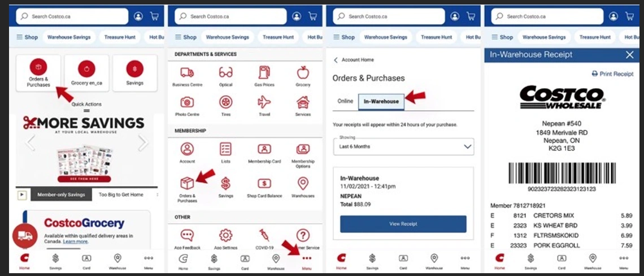Click the Print Receipt link
The width and height of the screenshot is (644, 276).
point(612,74)
